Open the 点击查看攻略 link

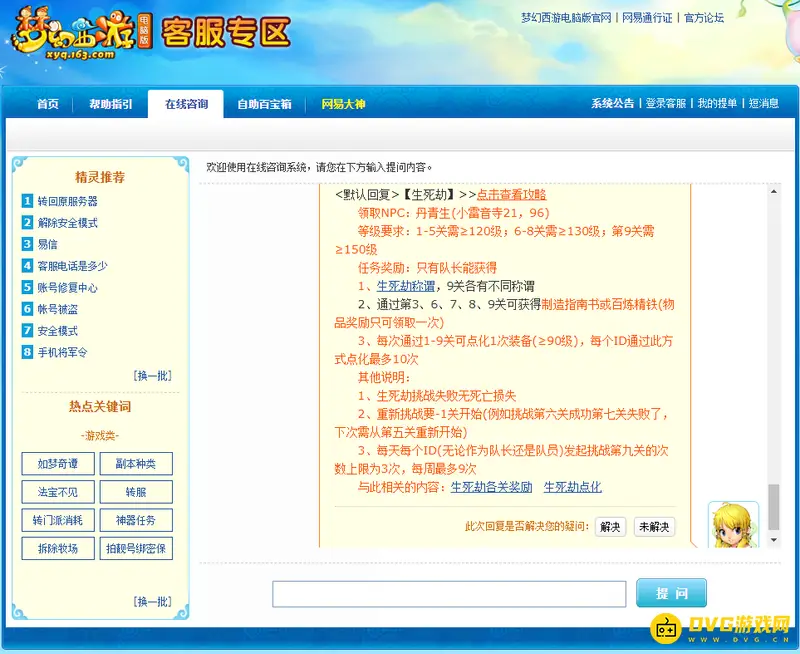tap(511, 194)
